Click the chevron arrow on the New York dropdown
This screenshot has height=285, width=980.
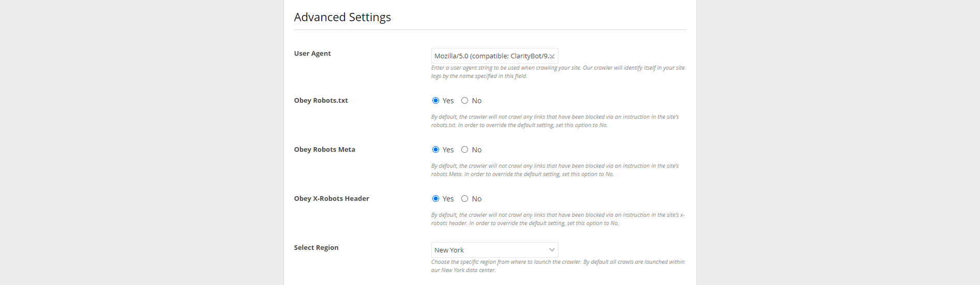tap(552, 250)
